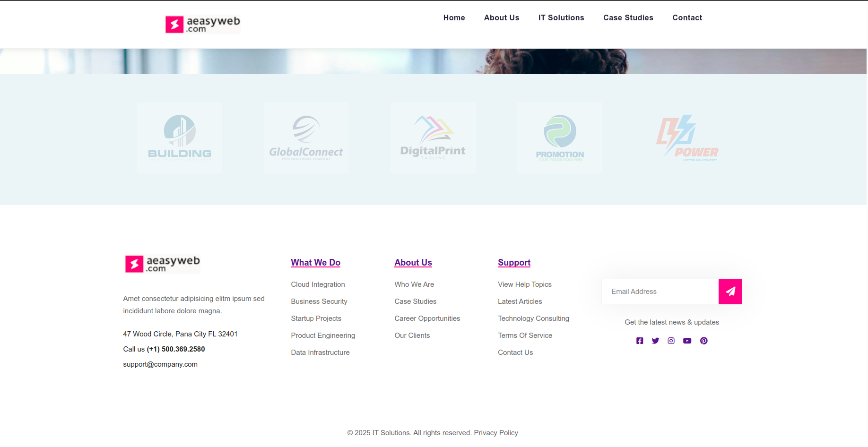Select the Power client logo

click(x=686, y=138)
